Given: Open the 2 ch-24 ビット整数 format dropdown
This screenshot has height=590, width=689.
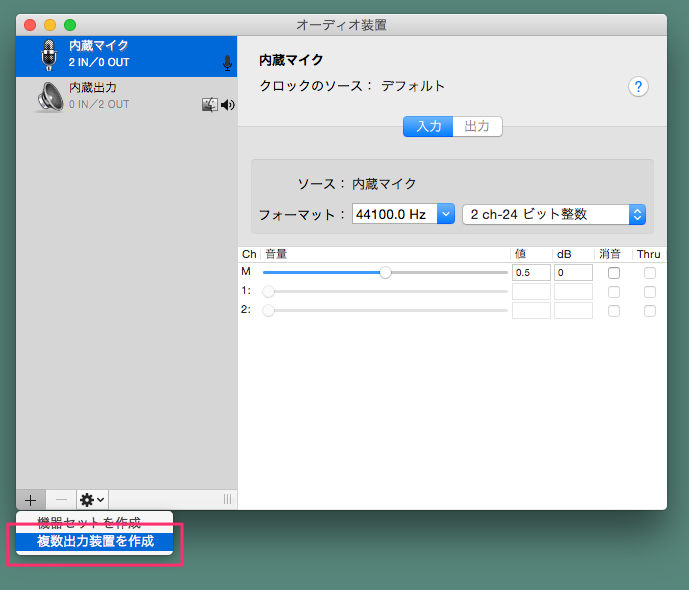Looking at the screenshot, I should [x=554, y=214].
